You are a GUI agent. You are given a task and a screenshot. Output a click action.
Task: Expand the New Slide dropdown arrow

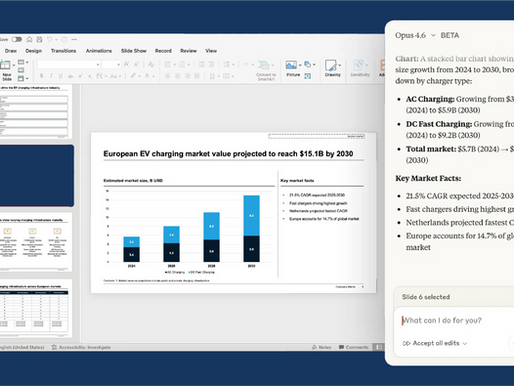point(14,65)
